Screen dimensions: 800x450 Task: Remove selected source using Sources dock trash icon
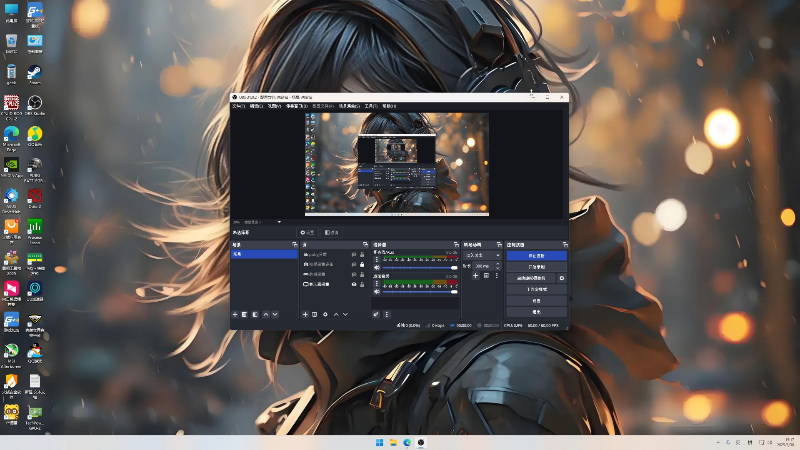click(315, 315)
